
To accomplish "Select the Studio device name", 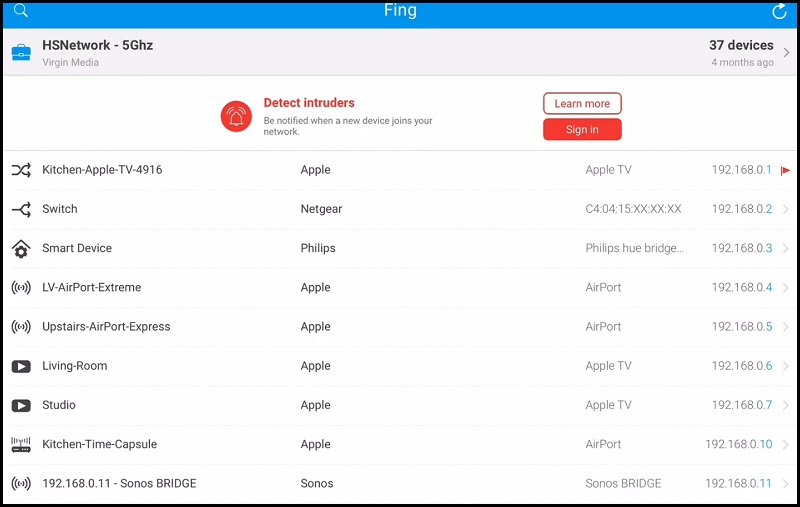I will pos(59,405).
